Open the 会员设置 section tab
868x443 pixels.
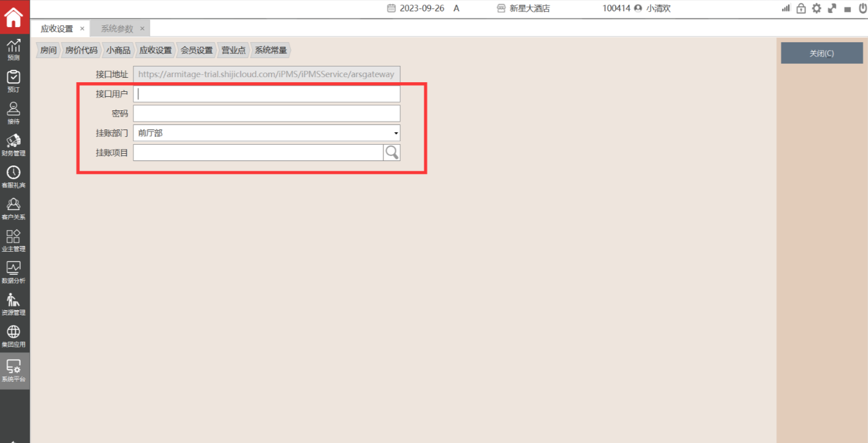(x=196, y=50)
